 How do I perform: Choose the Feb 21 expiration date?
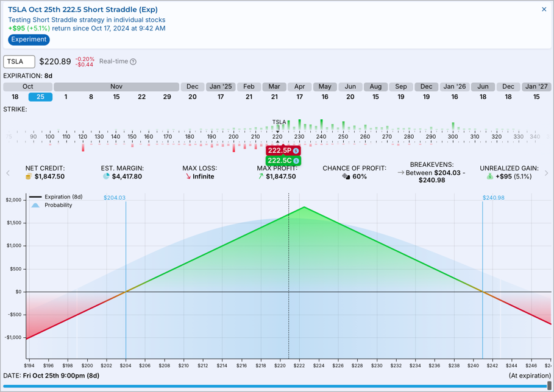tap(249, 97)
